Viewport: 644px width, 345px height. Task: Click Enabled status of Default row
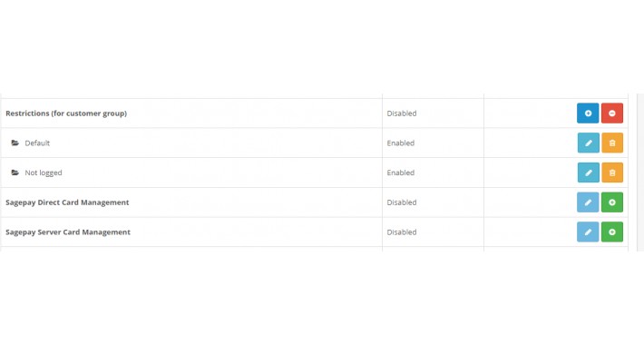(x=400, y=143)
